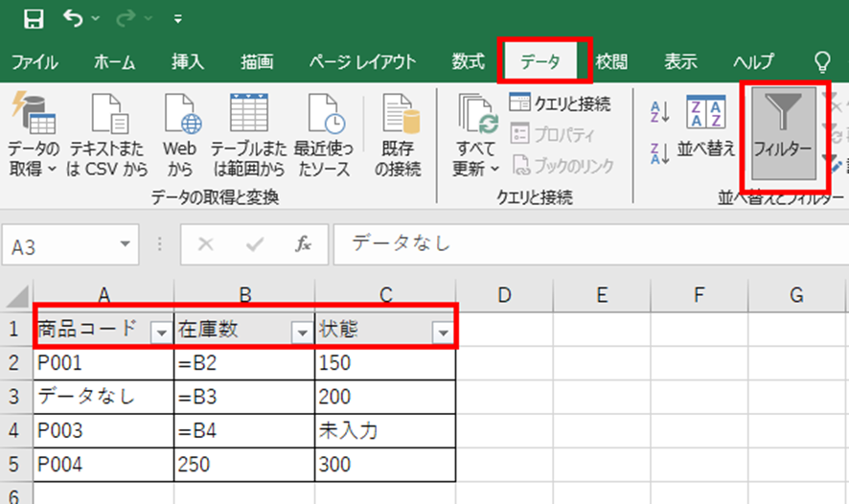Click the Undo arrow icon
The height and width of the screenshot is (504, 849).
[73, 18]
